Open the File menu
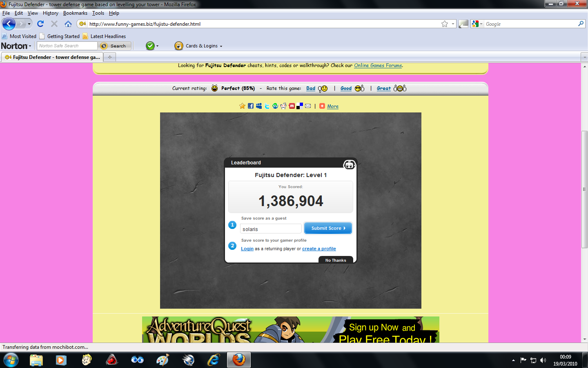Screen dimensions: 588x368 (6, 13)
